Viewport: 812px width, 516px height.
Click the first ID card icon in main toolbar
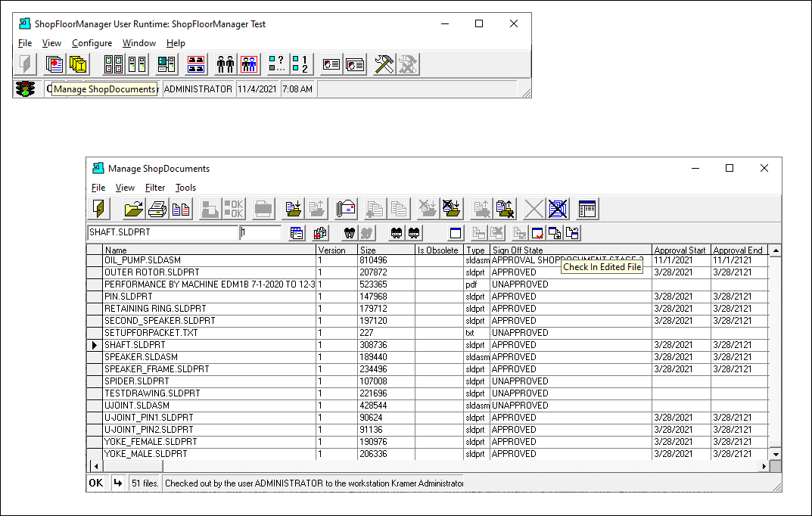click(331, 64)
